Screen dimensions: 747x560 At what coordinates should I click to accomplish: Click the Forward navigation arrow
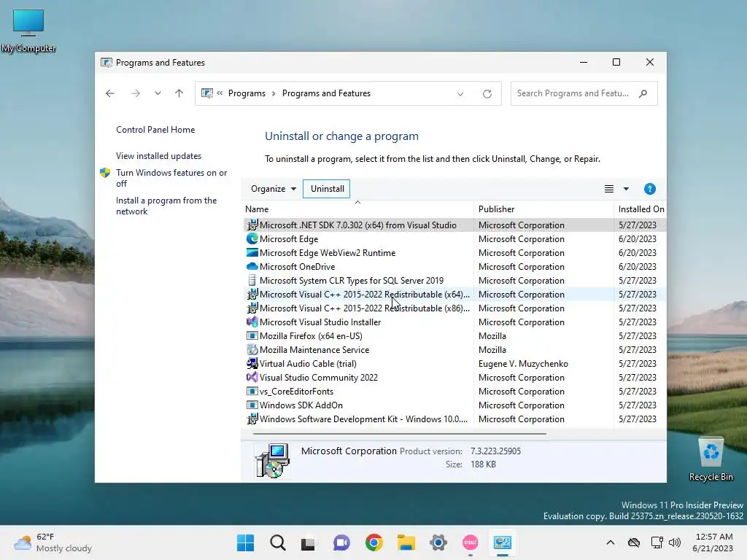pos(135,93)
